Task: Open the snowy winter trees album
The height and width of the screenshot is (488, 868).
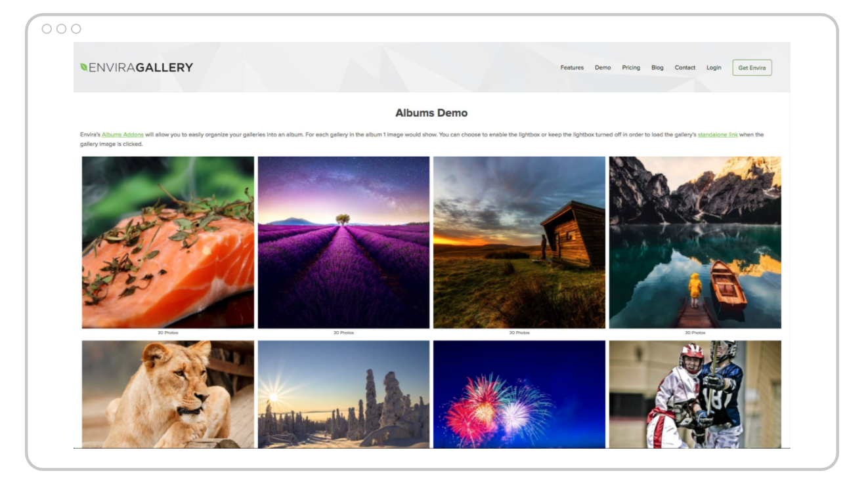Action: pos(343,394)
